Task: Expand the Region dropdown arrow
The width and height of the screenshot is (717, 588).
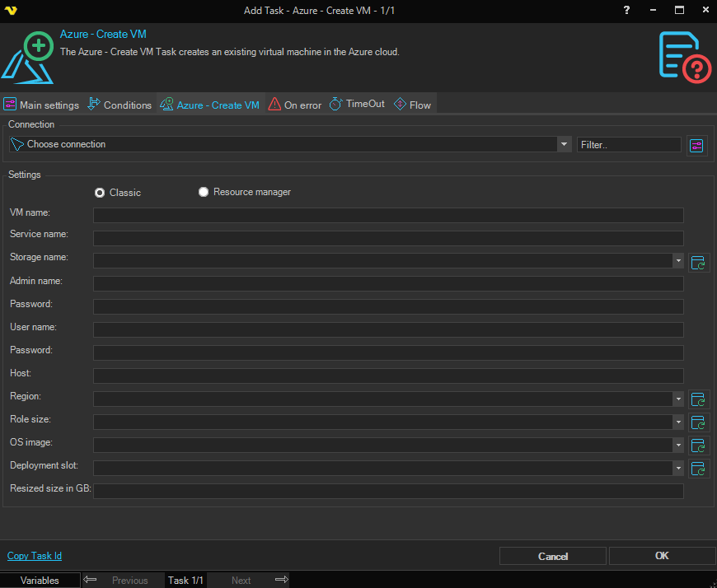Action: click(x=678, y=399)
